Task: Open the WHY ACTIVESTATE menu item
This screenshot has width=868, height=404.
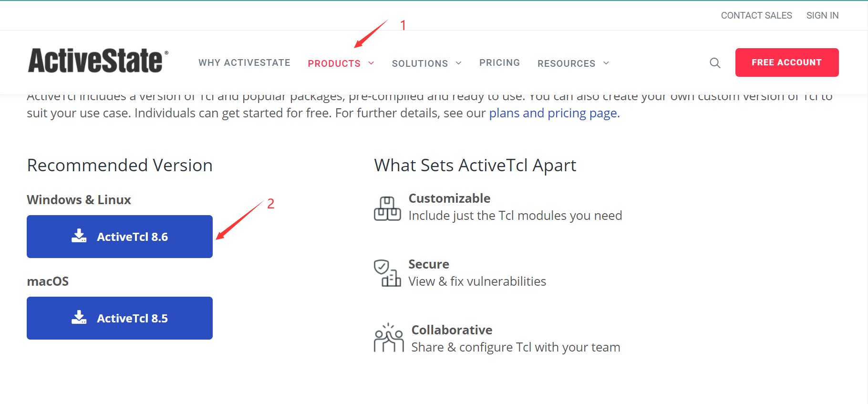Action: pyautogui.click(x=244, y=62)
